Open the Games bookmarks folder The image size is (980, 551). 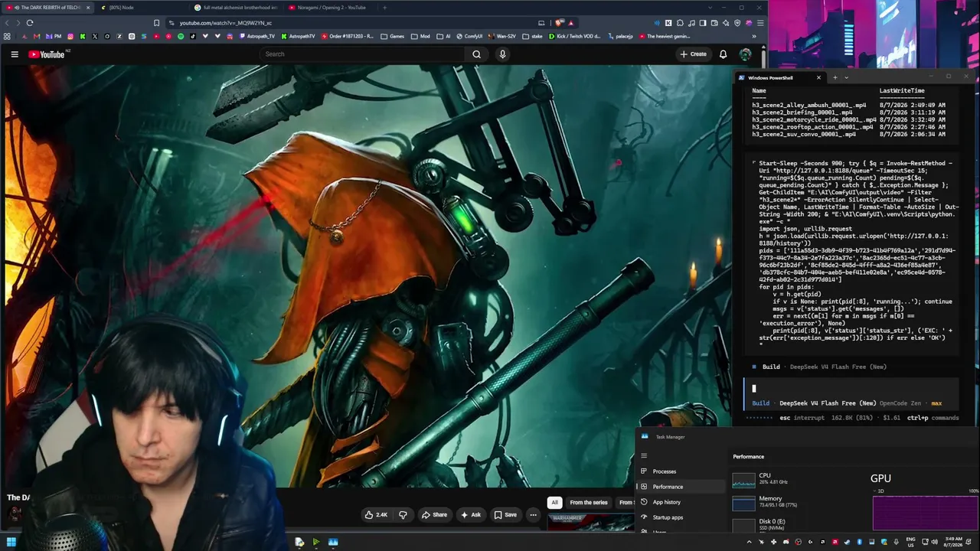(x=392, y=36)
